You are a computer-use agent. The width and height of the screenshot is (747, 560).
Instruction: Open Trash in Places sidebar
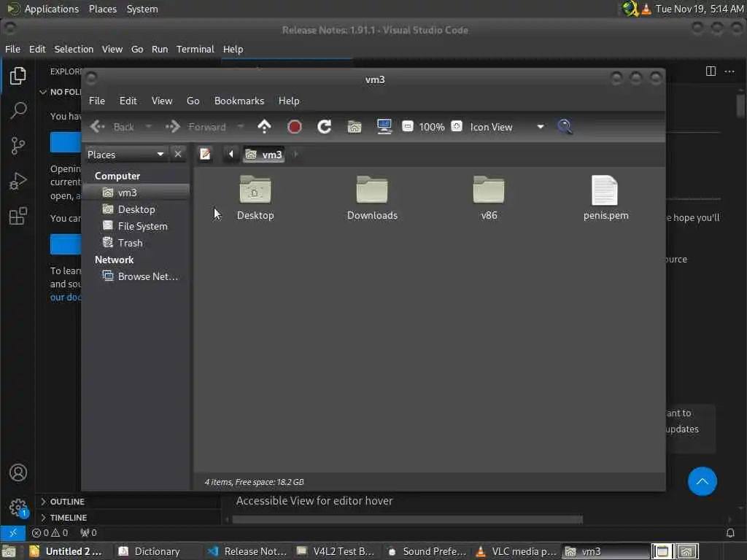coord(136,242)
